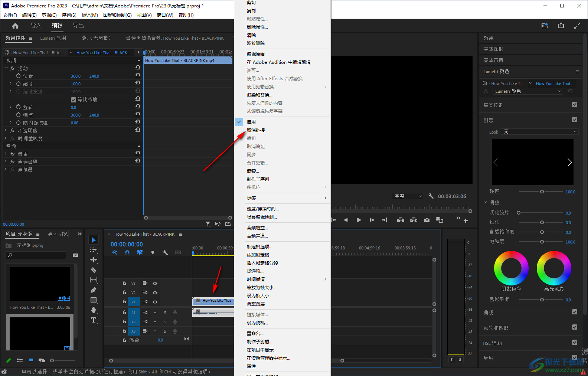The width and height of the screenshot is (588, 376).
Task: Hide track V1 output eye
Action: pos(155,302)
